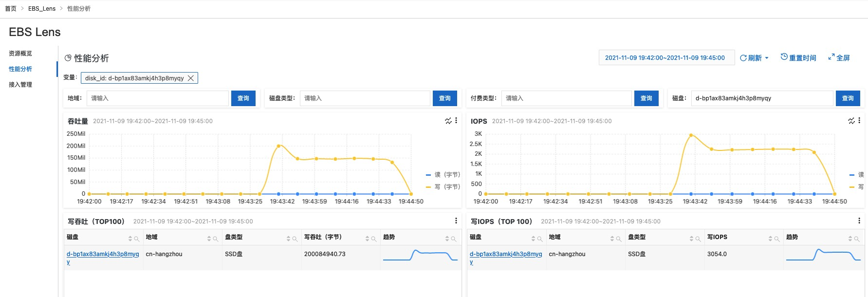The height and width of the screenshot is (297, 868).
Task: Open the 吞吐量 chart analysis icon
Action: click(448, 121)
